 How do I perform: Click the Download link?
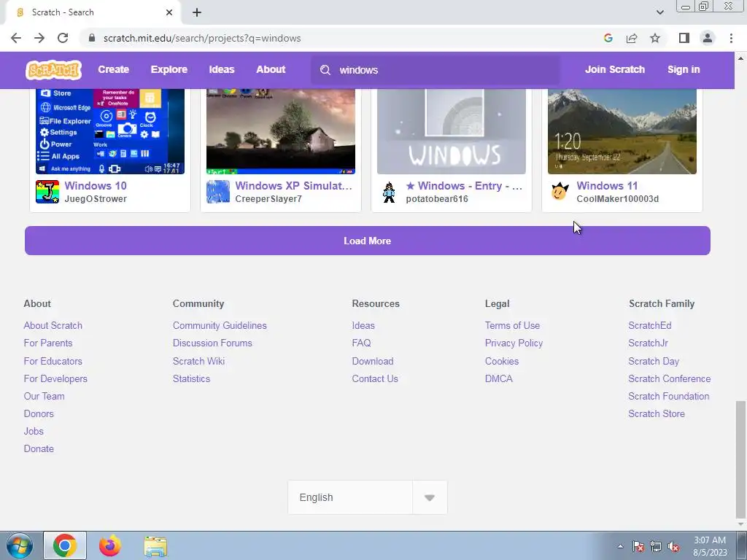tap(373, 361)
